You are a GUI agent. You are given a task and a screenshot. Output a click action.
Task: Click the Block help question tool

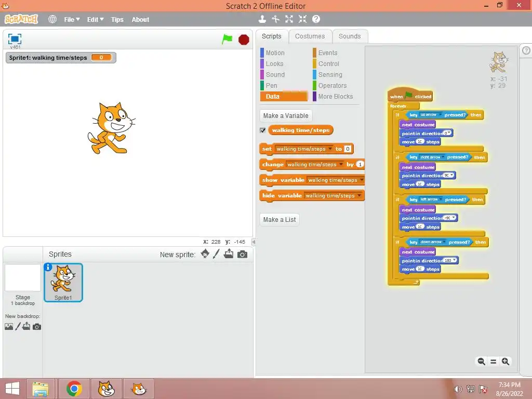316,19
